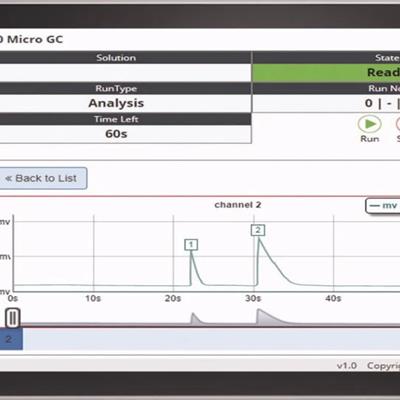Start analysis with the green Run icon

[x=370, y=124]
